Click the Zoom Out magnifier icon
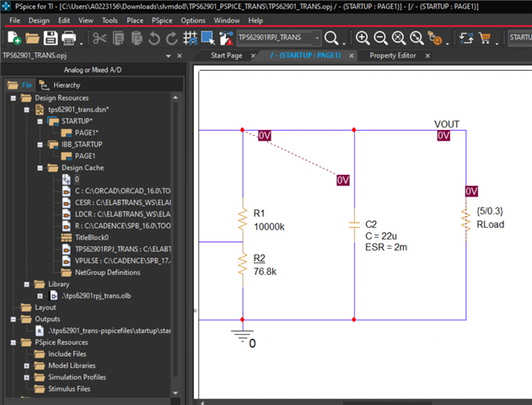This screenshot has width=532, height=405. point(380,38)
